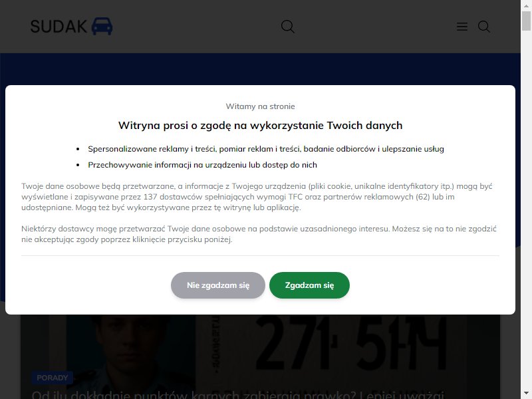The width and height of the screenshot is (532, 399).
Task: Click the scrollbar down arrow
Action: (x=526, y=394)
